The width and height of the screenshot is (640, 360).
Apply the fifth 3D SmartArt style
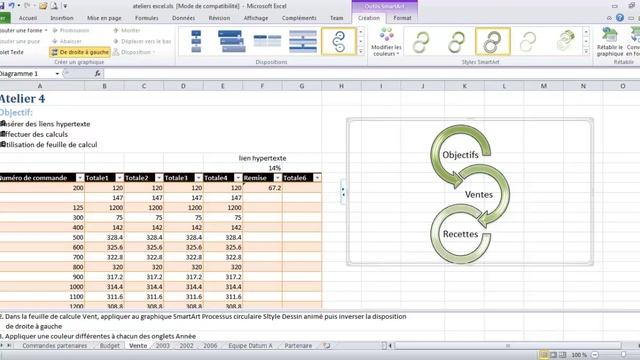565,42
